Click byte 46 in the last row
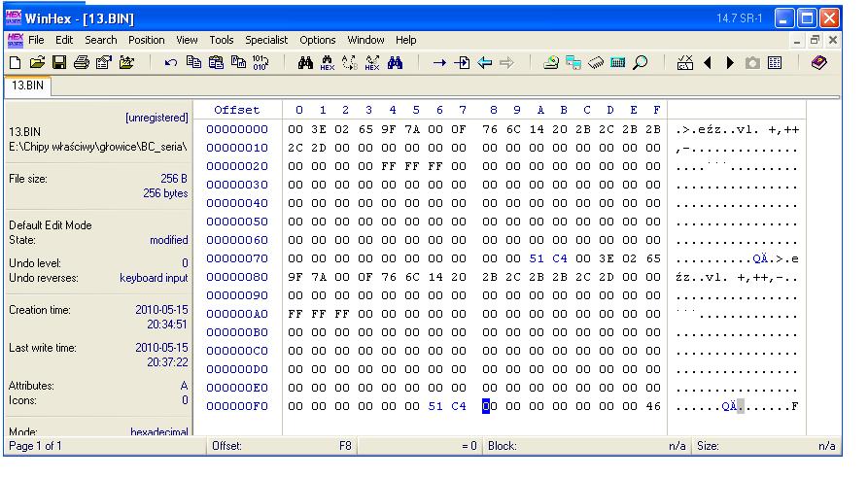 (x=653, y=406)
